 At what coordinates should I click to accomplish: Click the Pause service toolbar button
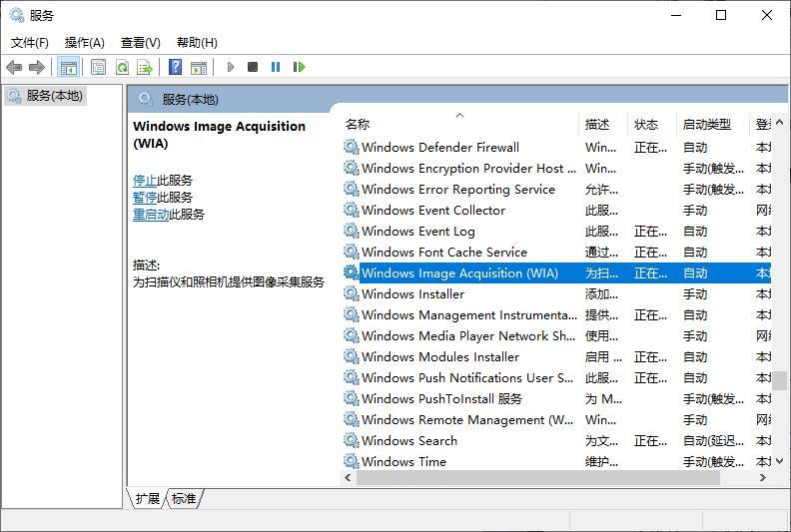(276, 67)
